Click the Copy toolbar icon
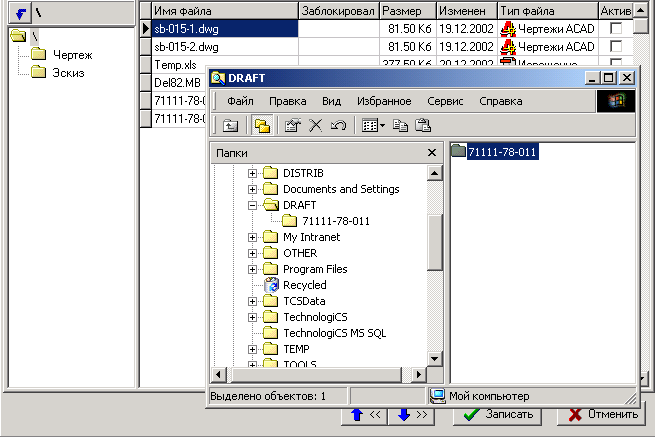This screenshot has width=655, height=439. point(401,125)
